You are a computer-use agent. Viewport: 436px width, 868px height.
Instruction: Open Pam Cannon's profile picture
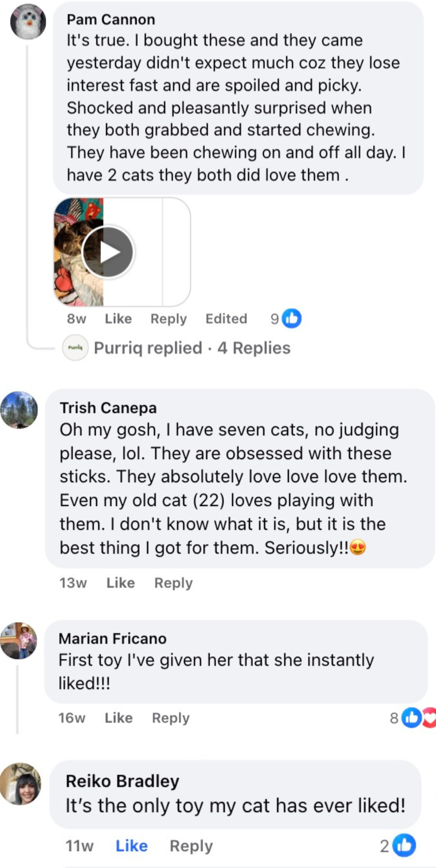coord(28,22)
